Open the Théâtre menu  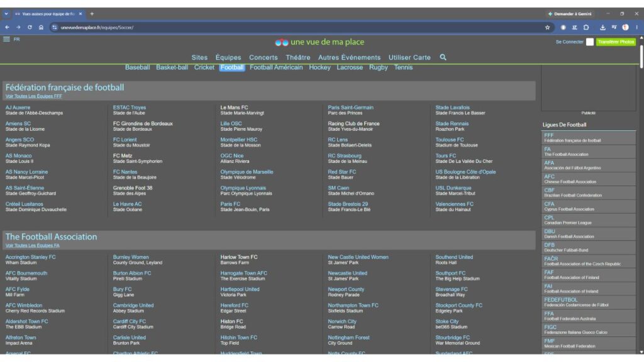297,57
